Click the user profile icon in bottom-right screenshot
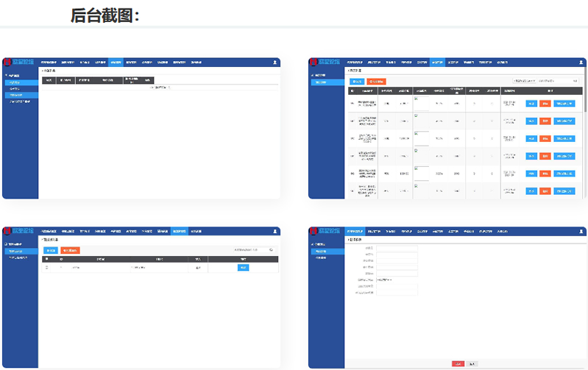588x370 pixels. point(582,231)
